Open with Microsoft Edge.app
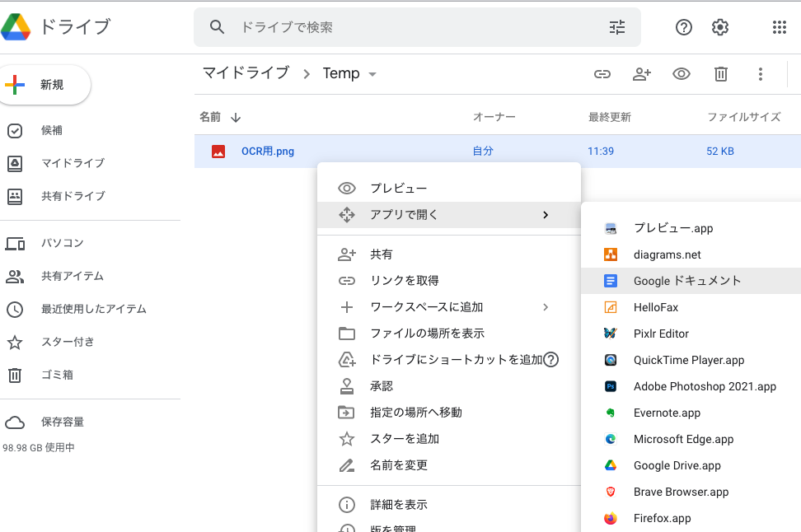 pos(691,440)
